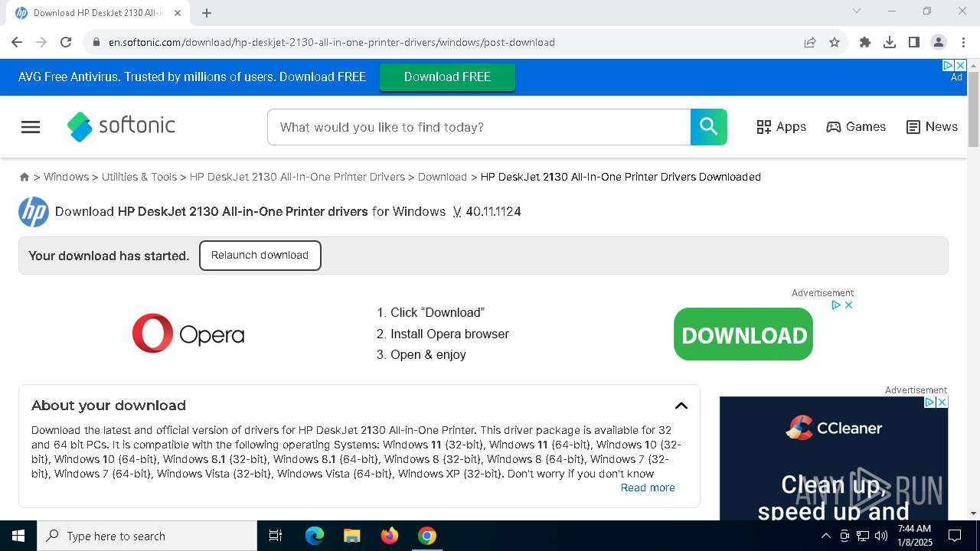The width and height of the screenshot is (980, 551).
Task: Go forward in browser history
Action: click(x=41, y=42)
